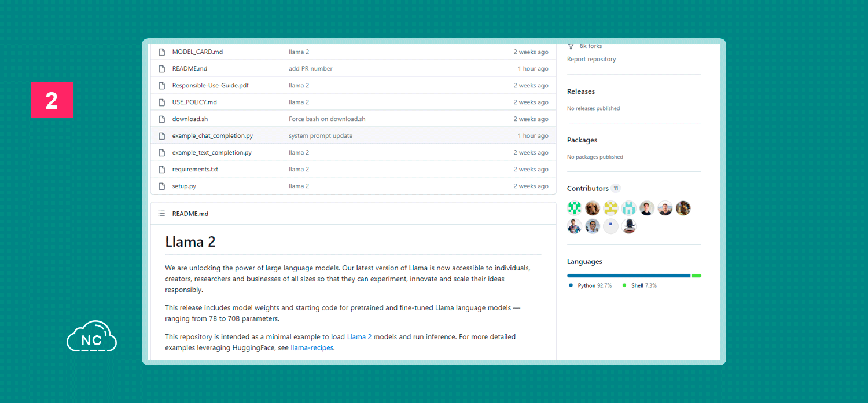
Task: Open setup.py file
Action: coord(184,186)
